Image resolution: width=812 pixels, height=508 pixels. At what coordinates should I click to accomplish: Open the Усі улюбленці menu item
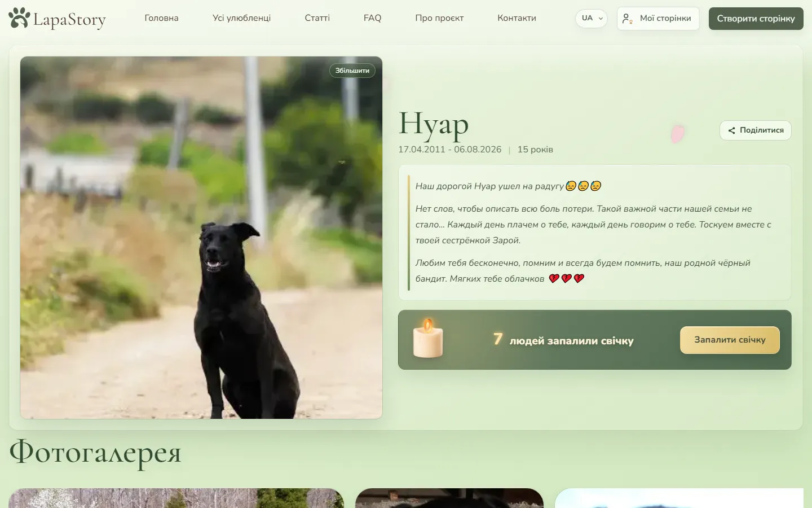[241, 18]
